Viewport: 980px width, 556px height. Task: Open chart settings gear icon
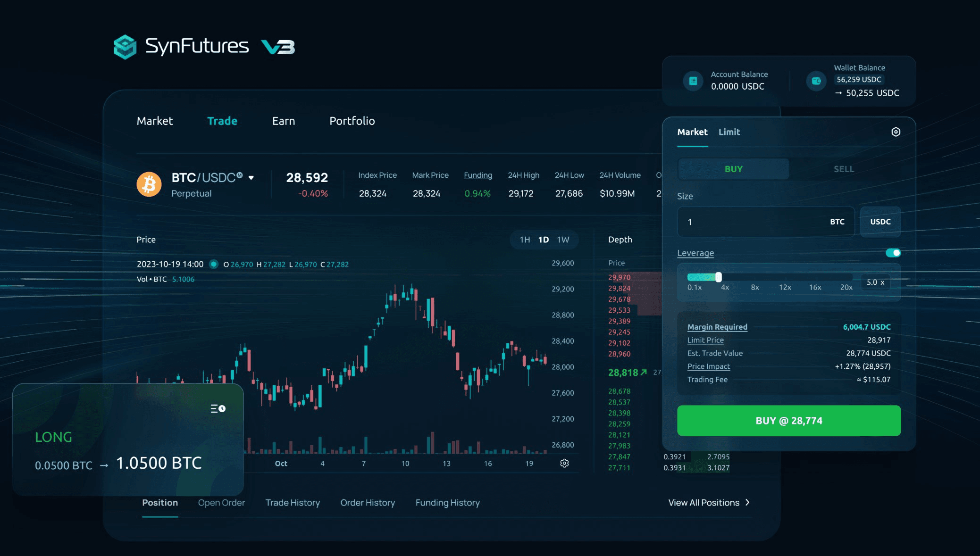(564, 463)
